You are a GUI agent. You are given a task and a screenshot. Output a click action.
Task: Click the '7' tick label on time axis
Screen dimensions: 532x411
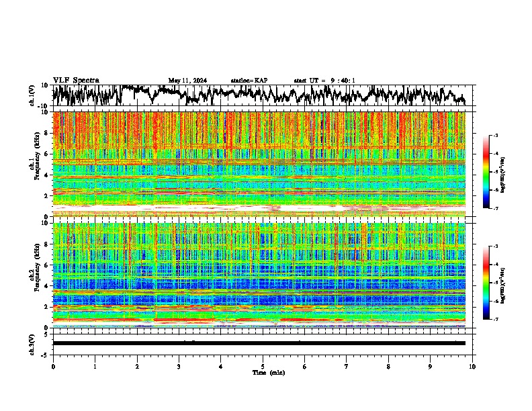coord(347,367)
